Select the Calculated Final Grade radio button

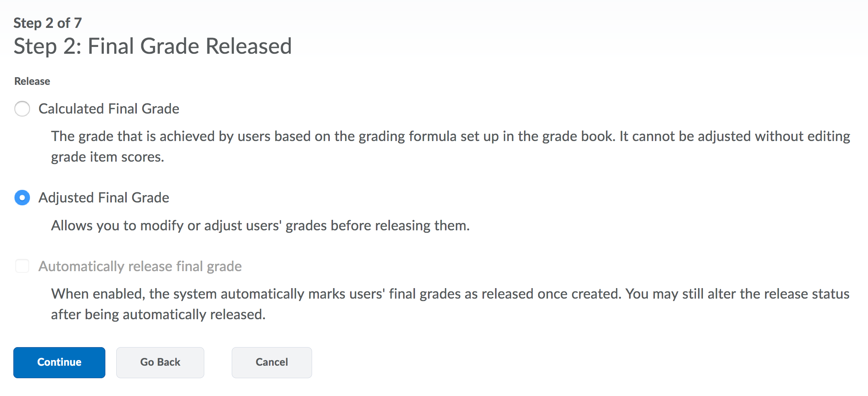(x=22, y=109)
